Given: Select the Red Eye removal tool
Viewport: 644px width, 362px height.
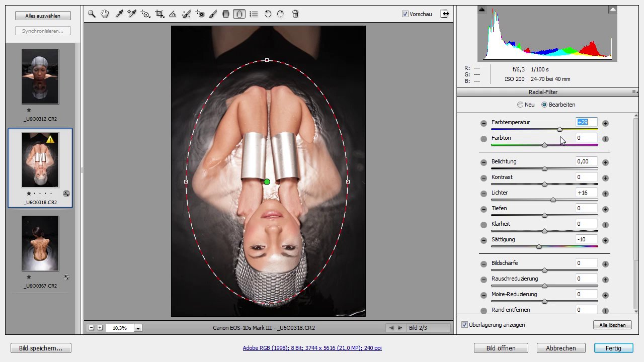Looking at the screenshot, I should [200, 14].
